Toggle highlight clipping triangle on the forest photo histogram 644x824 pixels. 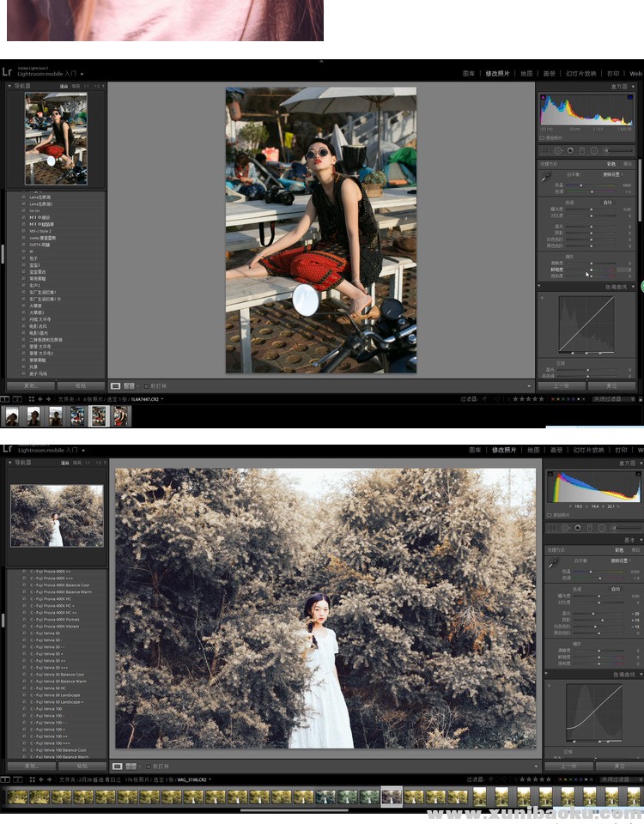tap(637, 474)
